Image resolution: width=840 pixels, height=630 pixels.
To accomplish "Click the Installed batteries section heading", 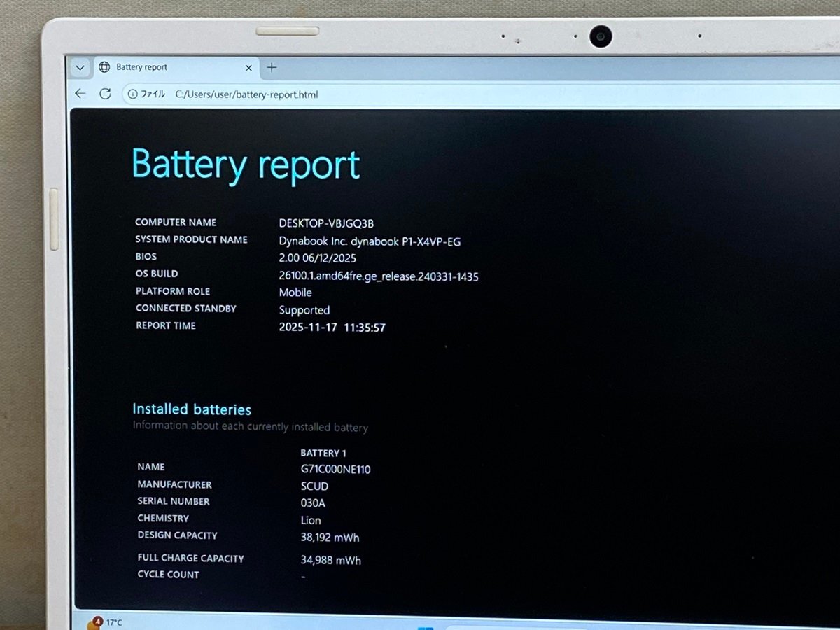I will pos(192,409).
